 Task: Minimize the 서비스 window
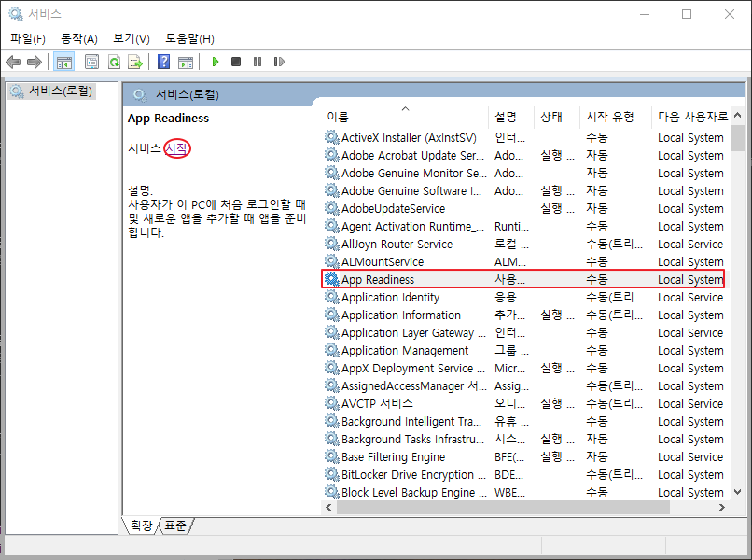(645, 14)
